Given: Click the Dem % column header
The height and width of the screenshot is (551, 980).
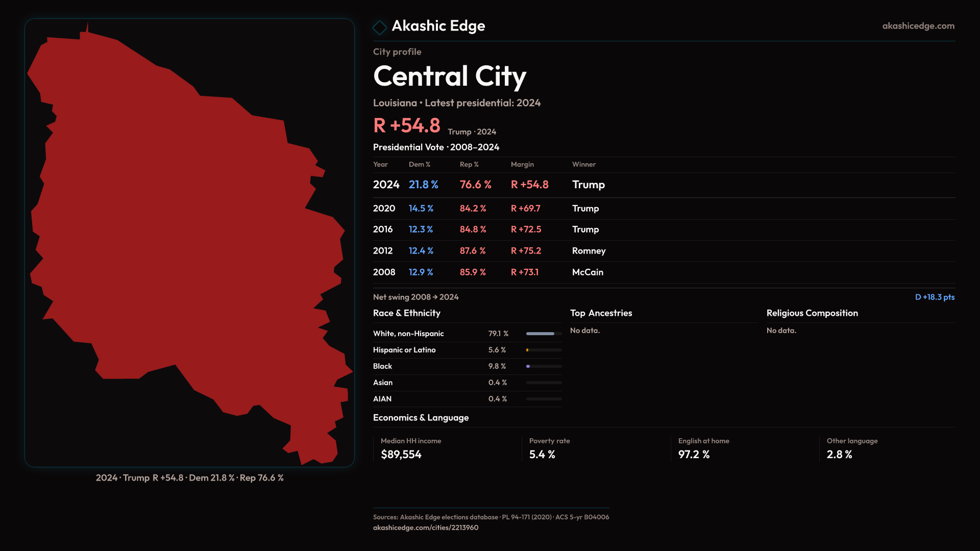Looking at the screenshot, I should (419, 164).
